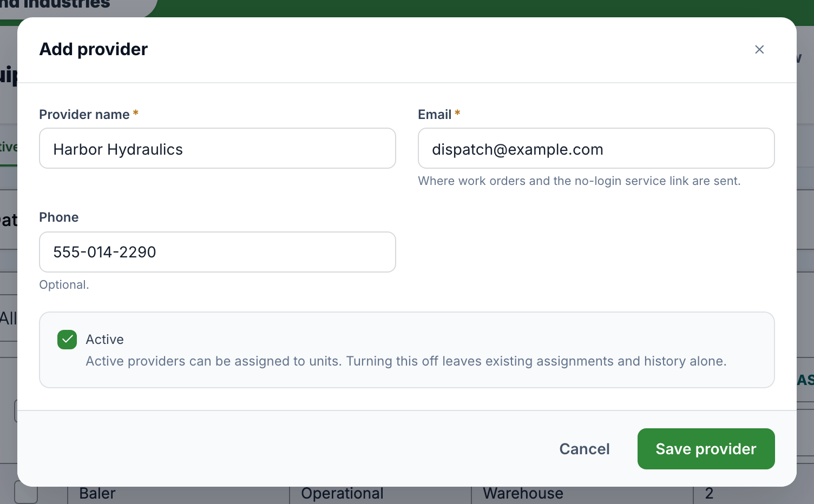The image size is (814, 504).
Task: Click the 'Add provider' dialog title
Action: [x=94, y=49]
